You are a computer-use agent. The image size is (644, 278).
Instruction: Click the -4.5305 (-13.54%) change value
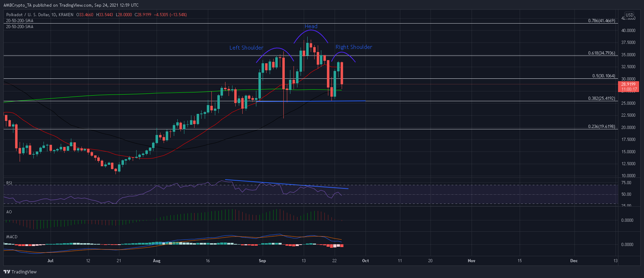point(171,15)
